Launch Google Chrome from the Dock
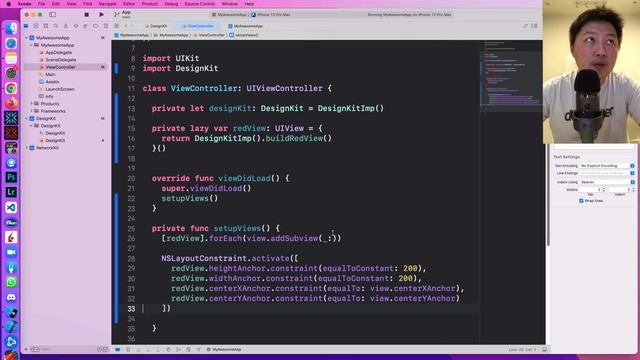Viewport: 640px width, 360px height. tap(11, 88)
